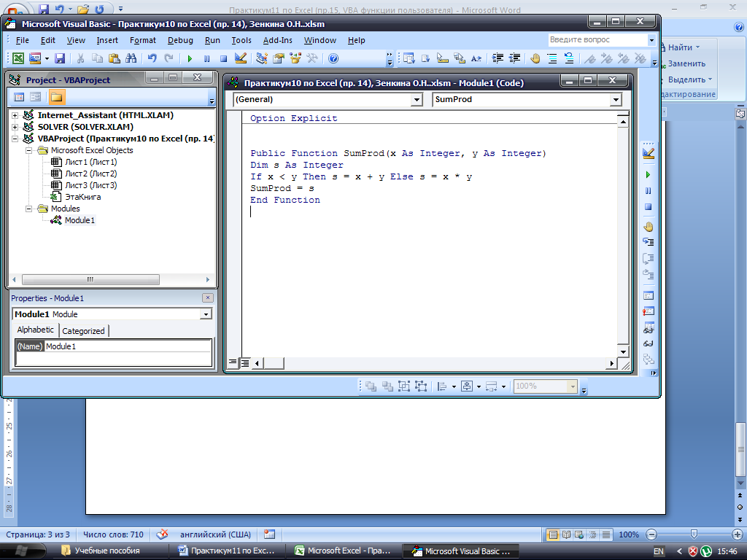Expand the SOLVER (SOLVER.XLAM) project node
Screen dimensions: 747x560
click(x=15, y=127)
